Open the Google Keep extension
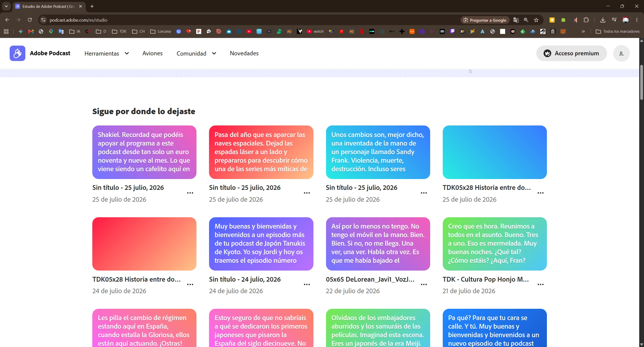Viewport: 644px width, 347px height. coord(552,20)
